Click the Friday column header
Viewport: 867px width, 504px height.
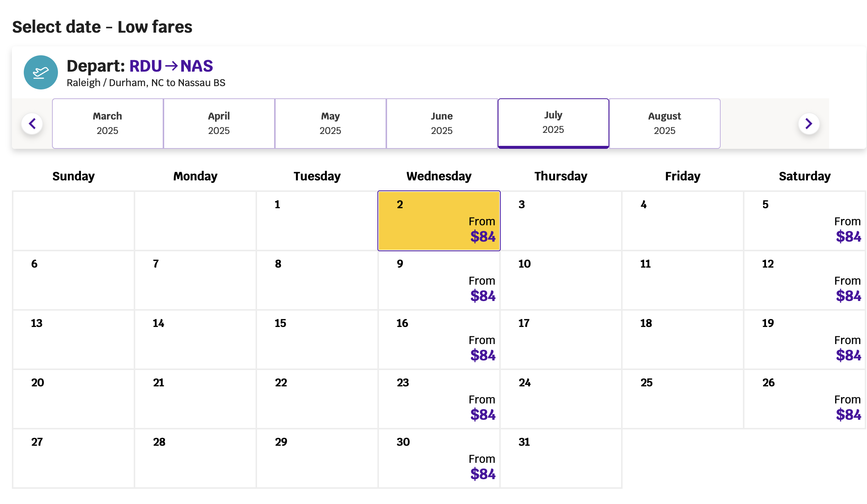(683, 176)
